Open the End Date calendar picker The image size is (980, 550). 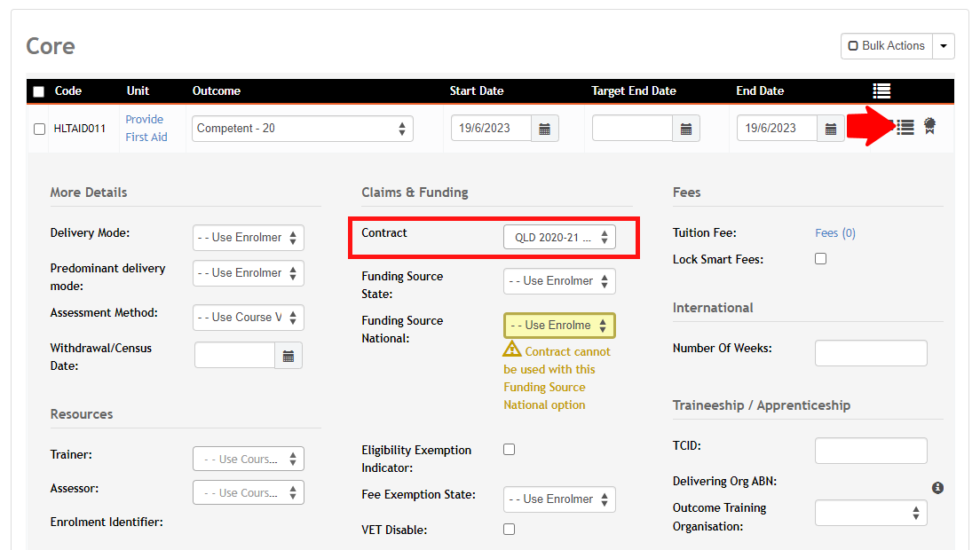831,129
